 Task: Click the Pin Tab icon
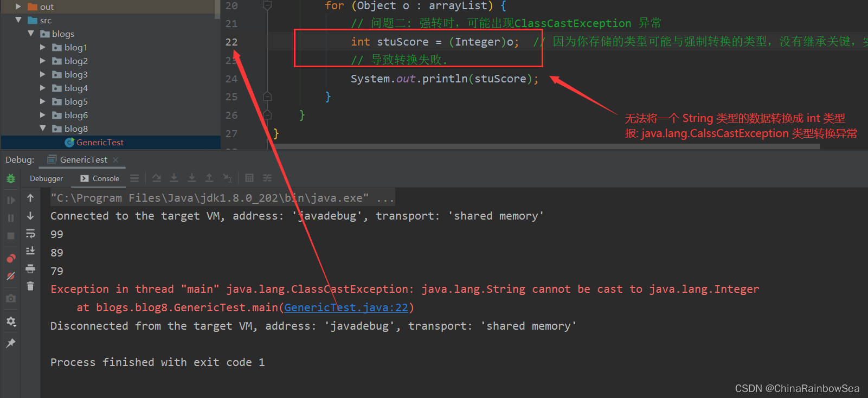[x=11, y=343]
